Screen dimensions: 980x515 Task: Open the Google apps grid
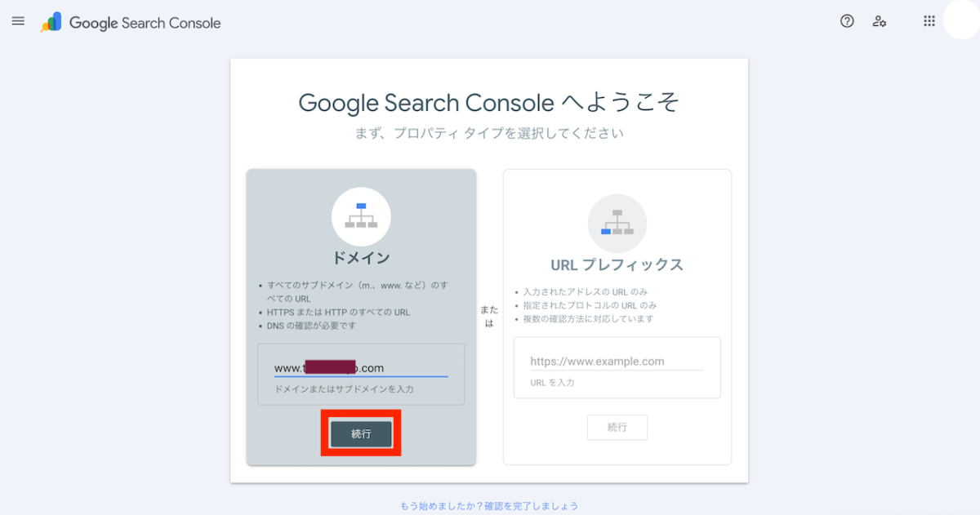pos(929,21)
